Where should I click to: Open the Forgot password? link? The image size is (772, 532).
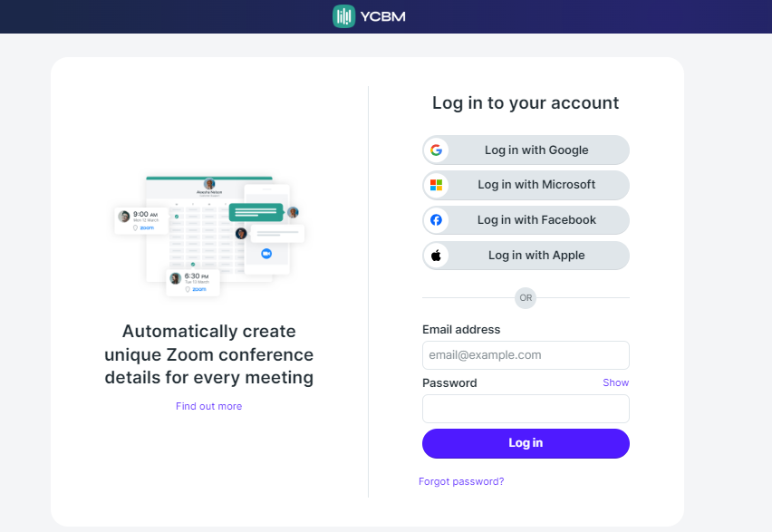461,481
